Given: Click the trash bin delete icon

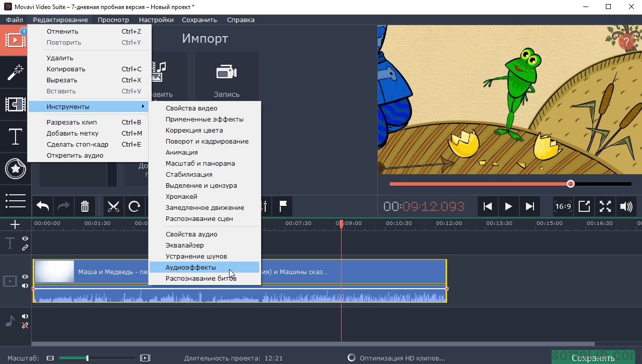Looking at the screenshot, I should 85,206.
